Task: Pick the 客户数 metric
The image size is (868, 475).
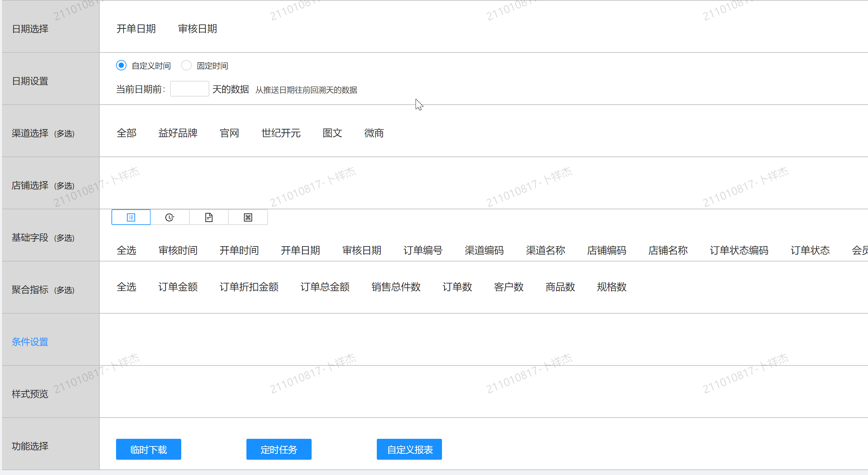Action: (509, 287)
